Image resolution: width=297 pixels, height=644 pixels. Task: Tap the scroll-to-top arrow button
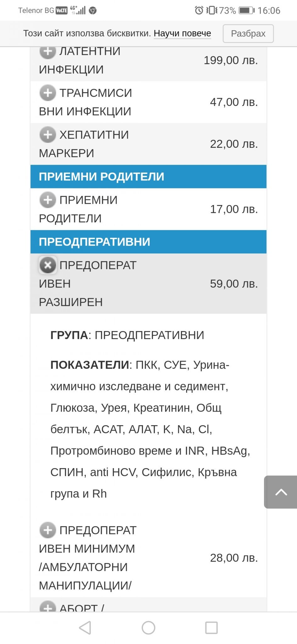[281, 492]
